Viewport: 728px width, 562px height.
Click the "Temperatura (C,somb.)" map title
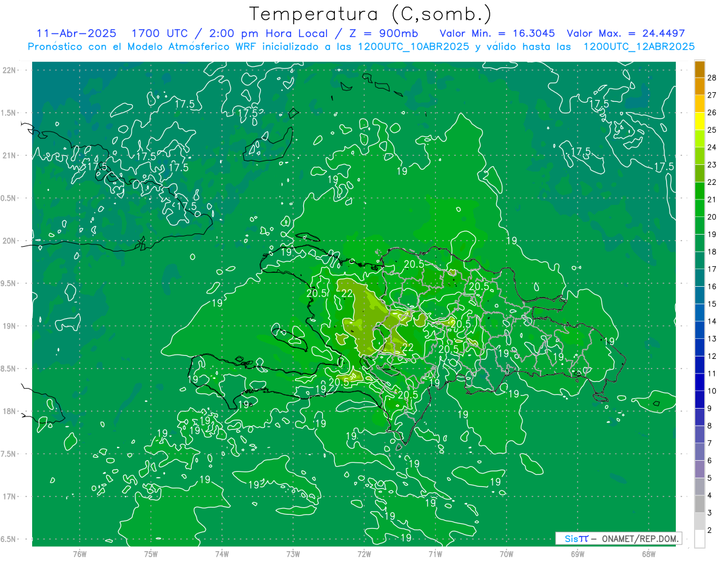pos(370,14)
